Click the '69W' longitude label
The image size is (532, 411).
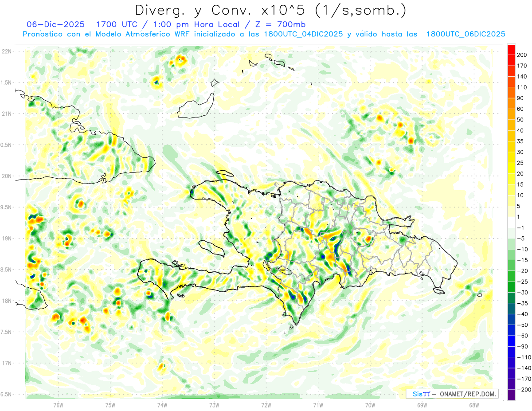[x=422, y=405]
